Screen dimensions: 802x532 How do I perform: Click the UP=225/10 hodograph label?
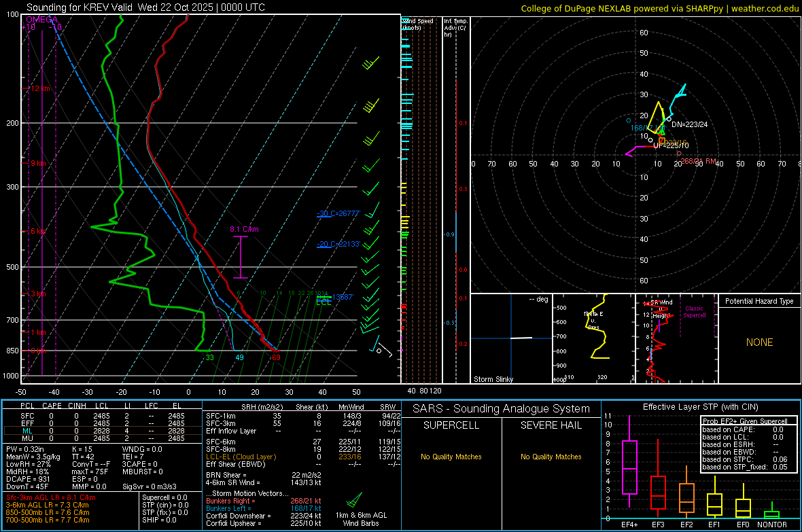click(x=671, y=146)
